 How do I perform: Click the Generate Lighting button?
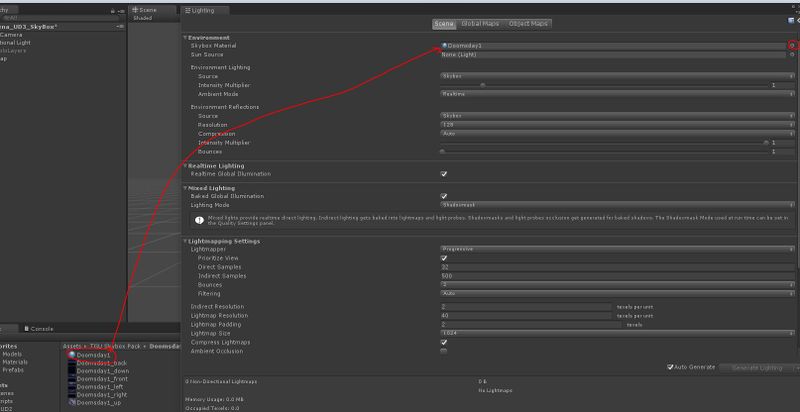pyautogui.click(x=757, y=368)
